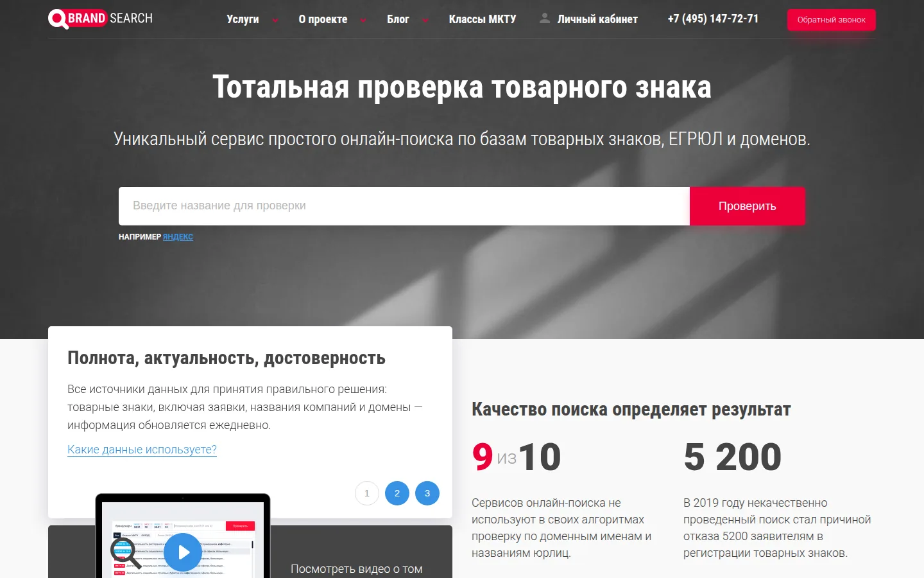The height and width of the screenshot is (578, 924).
Task: Request a callback with Обратный звонок button
Action: (832, 20)
